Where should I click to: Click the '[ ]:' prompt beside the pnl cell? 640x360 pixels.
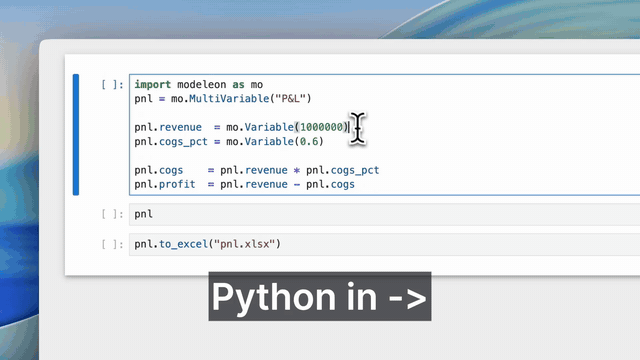tap(112, 214)
